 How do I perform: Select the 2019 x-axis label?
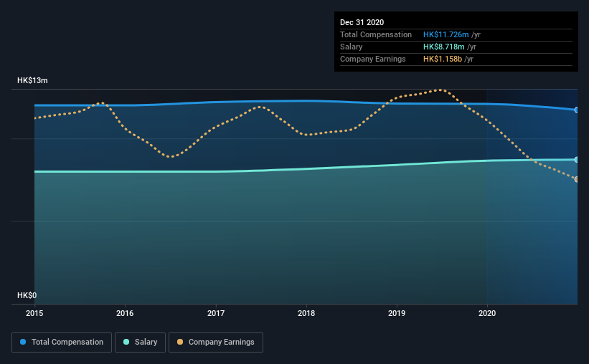point(397,313)
